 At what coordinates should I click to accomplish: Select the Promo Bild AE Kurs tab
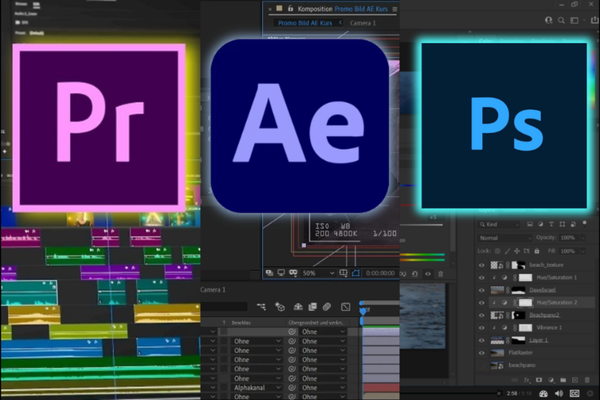tap(305, 21)
